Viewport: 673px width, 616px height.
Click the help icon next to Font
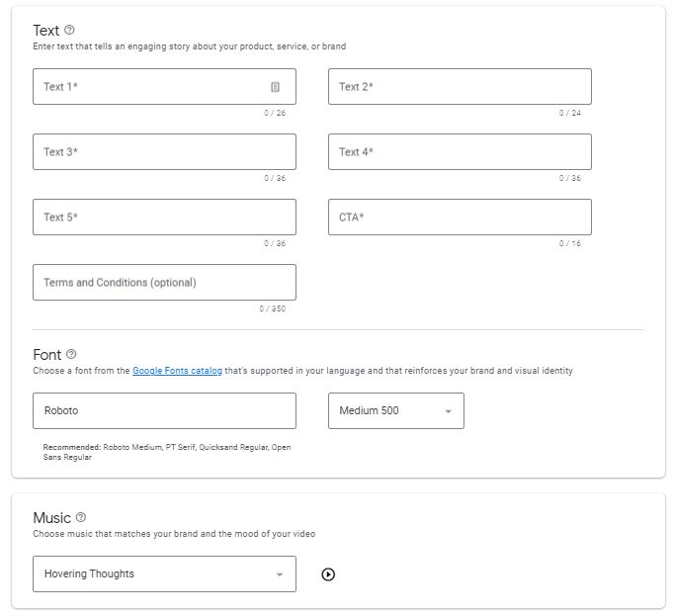[x=71, y=354]
